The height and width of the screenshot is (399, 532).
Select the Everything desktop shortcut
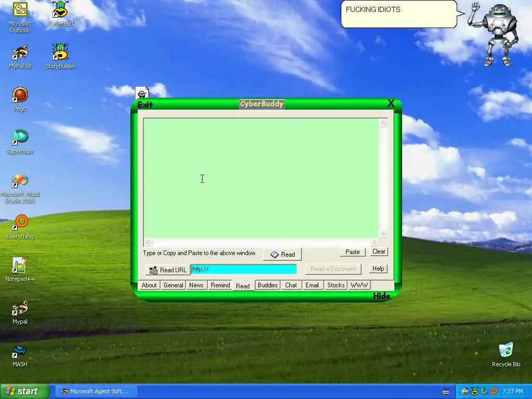coord(20,227)
